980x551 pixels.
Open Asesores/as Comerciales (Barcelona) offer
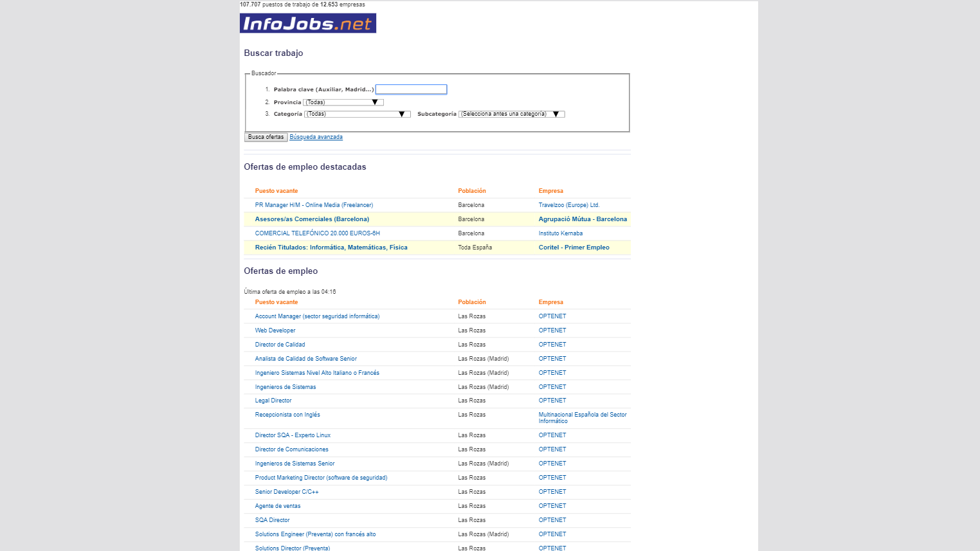[x=312, y=219]
